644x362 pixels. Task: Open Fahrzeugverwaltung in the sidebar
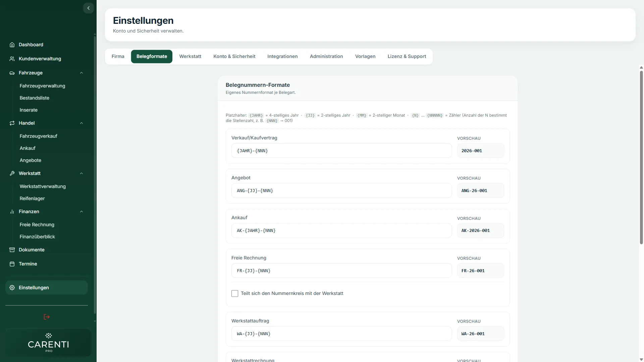(x=42, y=86)
